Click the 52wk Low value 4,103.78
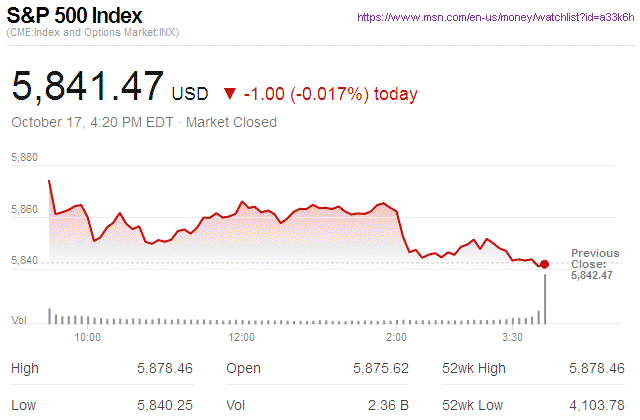Viewport: 640px width, 420px height. [598, 407]
